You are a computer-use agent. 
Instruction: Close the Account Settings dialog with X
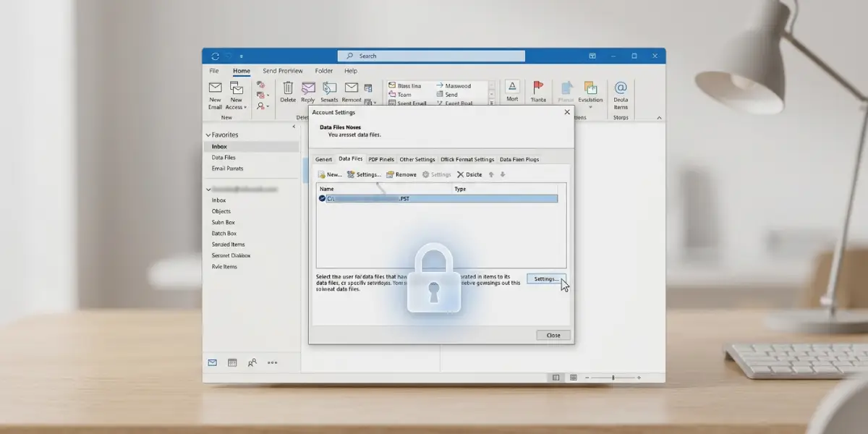(x=566, y=112)
